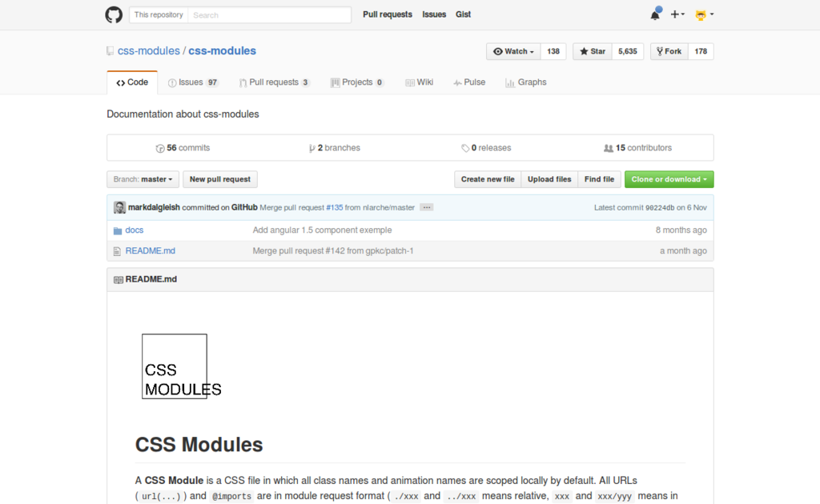This screenshot has width=820, height=504.
Task: Click the README.md file icon
Action: [x=117, y=251]
